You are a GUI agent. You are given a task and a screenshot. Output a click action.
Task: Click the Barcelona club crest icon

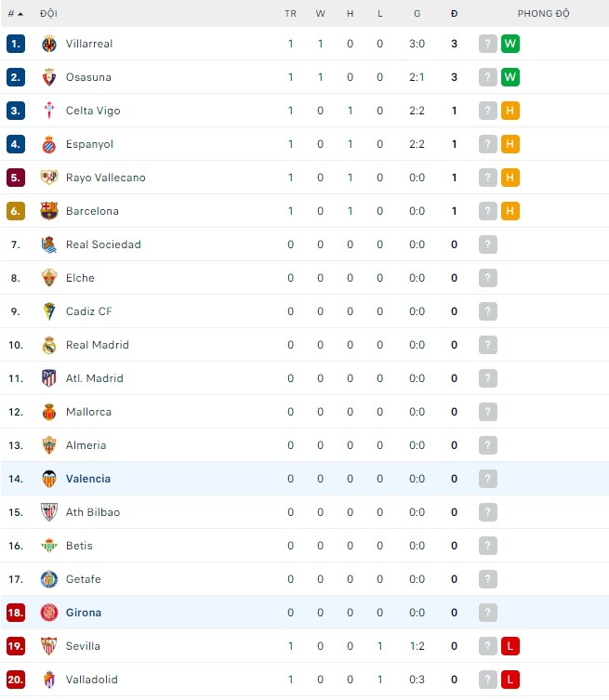49,211
